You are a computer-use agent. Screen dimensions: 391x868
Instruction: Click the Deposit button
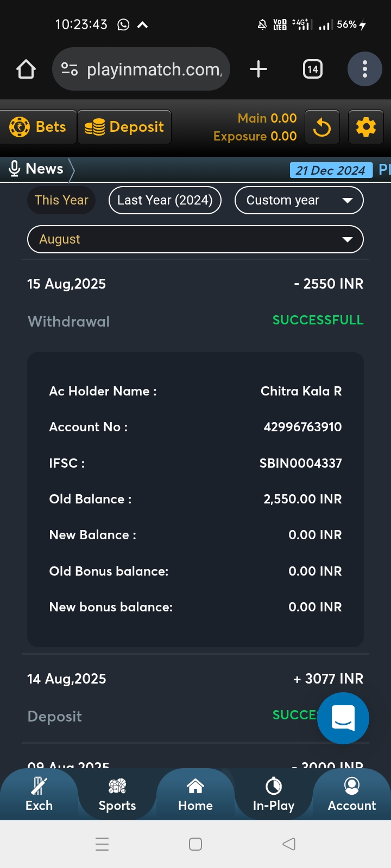124,127
